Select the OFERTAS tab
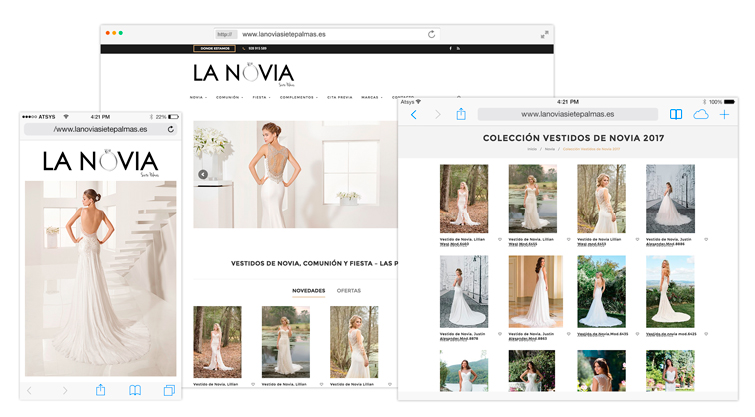755x417 pixels. [349, 291]
